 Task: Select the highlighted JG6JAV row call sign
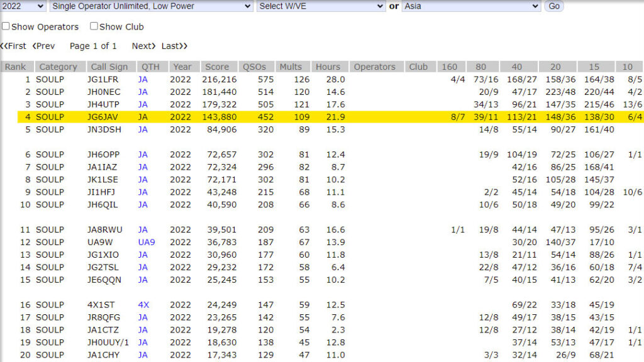[x=104, y=117]
